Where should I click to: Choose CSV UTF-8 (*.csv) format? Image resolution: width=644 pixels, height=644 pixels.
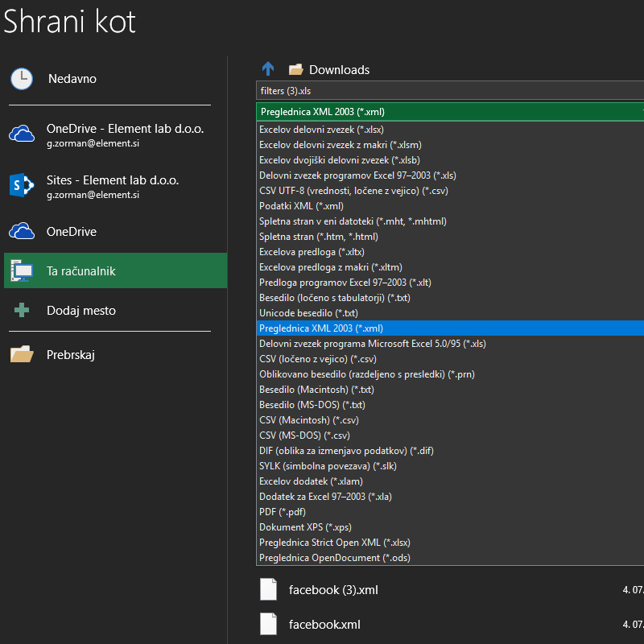tap(450, 191)
